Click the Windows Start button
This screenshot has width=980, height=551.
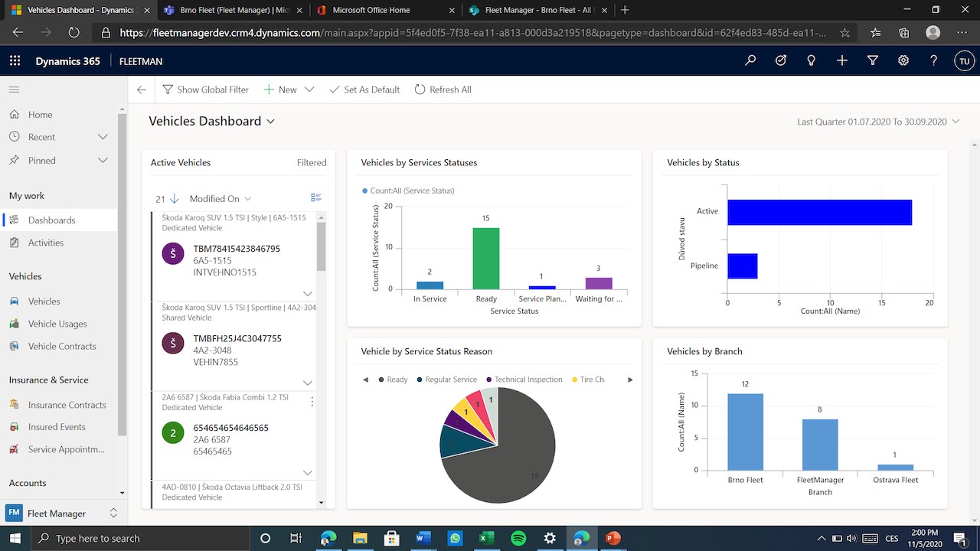(x=15, y=538)
